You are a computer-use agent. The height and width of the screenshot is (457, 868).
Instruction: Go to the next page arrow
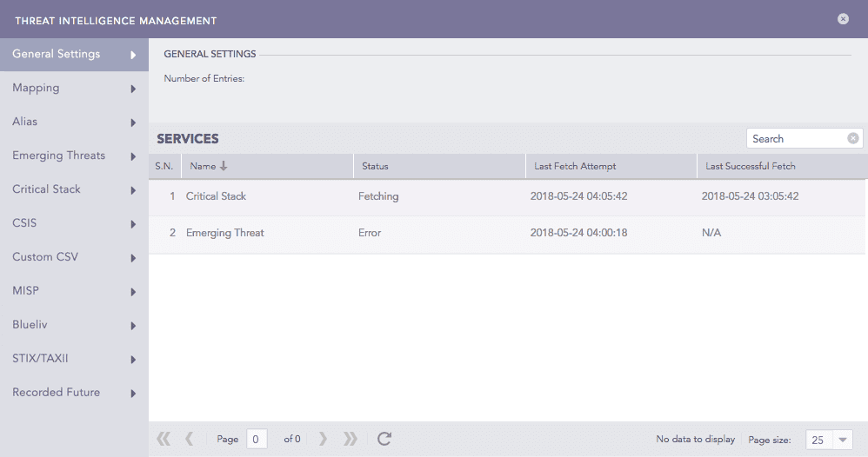click(x=323, y=439)
